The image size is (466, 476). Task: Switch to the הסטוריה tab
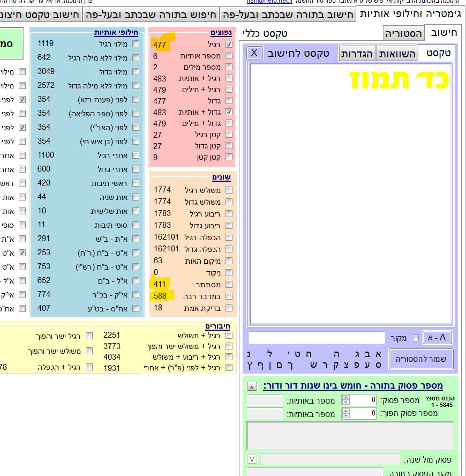403,34
